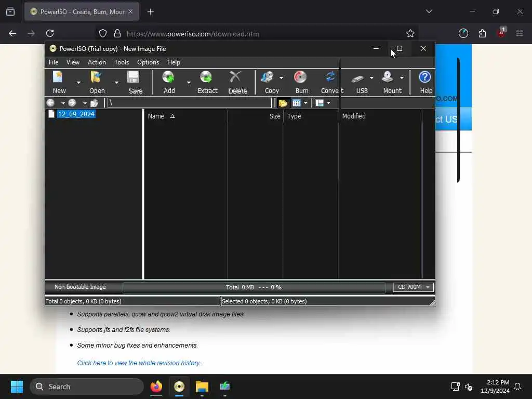Open a new Firefox tab
The image size is (532, 399).
[x=150, y=12]
